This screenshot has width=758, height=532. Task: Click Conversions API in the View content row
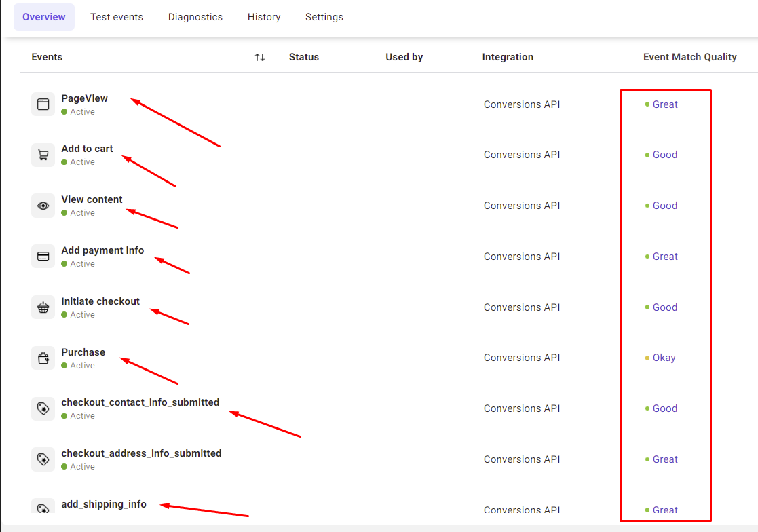pos(522,206)
